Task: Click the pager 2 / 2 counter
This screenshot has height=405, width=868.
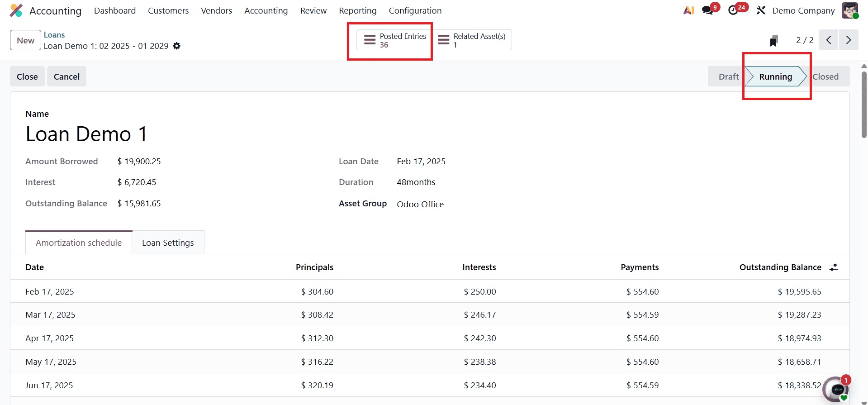Action: click(x=805, y=40)
